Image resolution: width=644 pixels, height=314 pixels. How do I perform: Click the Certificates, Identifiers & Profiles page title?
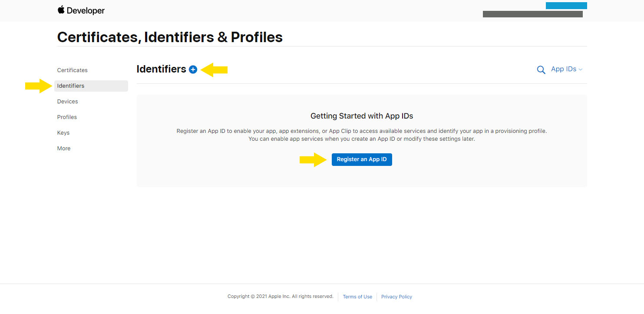pyautogui.click(x=170, y=37)
